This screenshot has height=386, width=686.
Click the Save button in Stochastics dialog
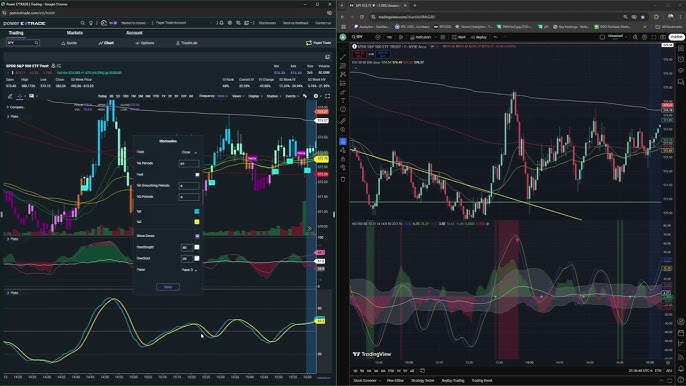[168, 287]
